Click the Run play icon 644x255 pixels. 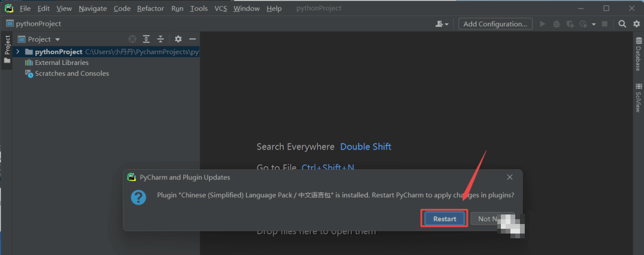(543, 24)
